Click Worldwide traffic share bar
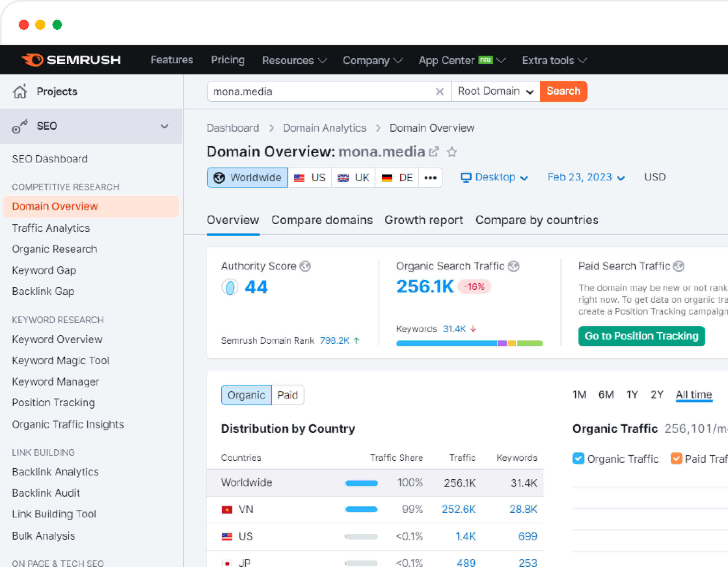This screenshot has height=567, width=728. 361,483
